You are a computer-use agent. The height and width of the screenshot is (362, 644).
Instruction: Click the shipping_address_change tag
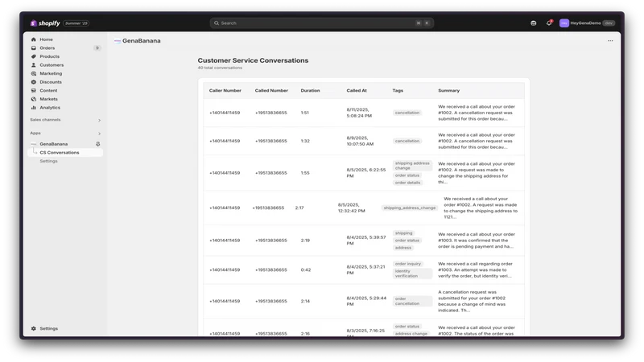[x=410, y=208]
